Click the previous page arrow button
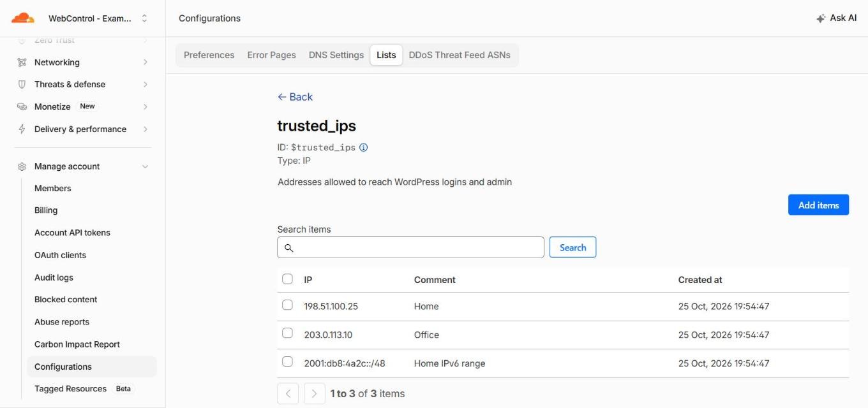 tap(288, 393)
